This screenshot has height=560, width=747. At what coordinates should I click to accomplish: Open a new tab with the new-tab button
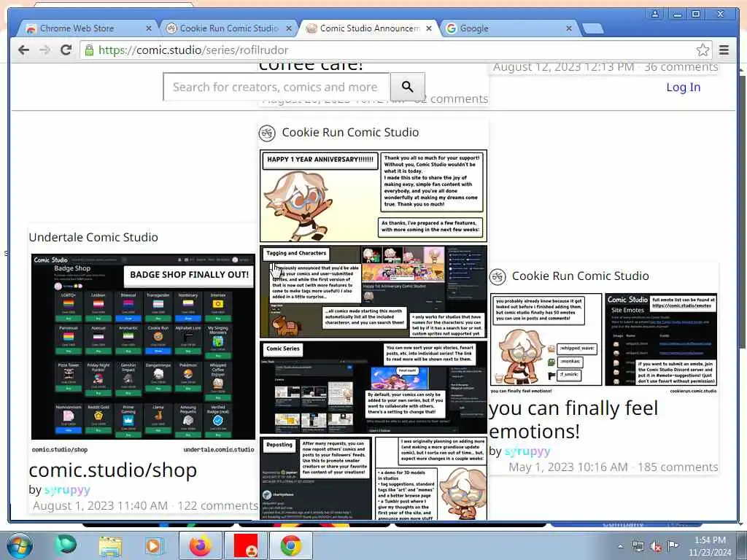(592, 29)
